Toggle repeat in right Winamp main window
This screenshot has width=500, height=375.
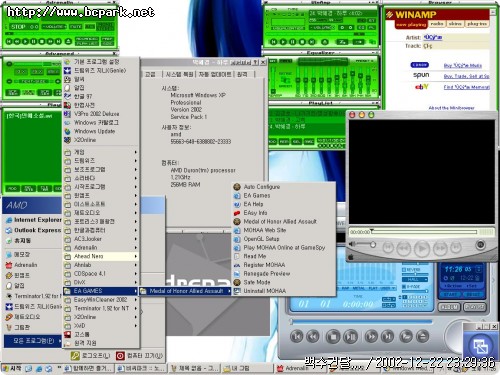point(359,42)
